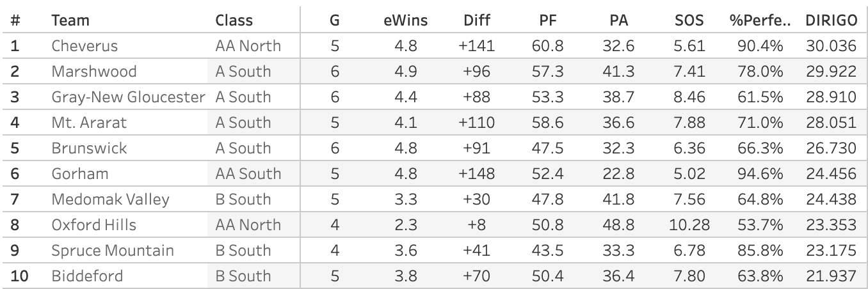
Task: Click Biddeford team name
Action: [x=87, y=276]
